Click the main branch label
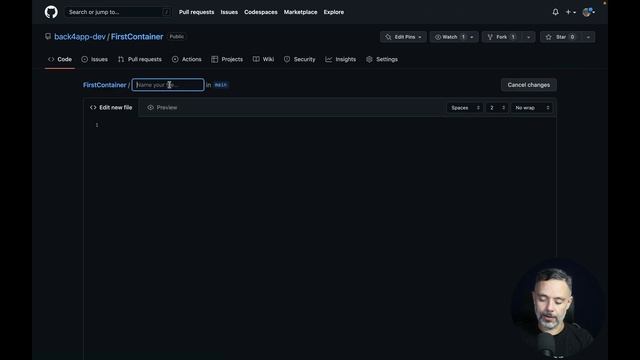This screenshot has width=640, height=360. tap(220, 85)
